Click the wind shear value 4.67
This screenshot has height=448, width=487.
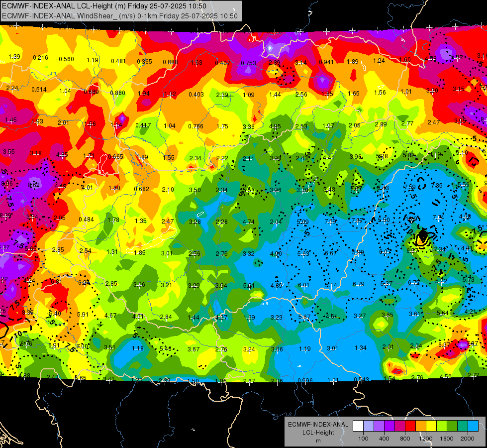tap(110, 315)
